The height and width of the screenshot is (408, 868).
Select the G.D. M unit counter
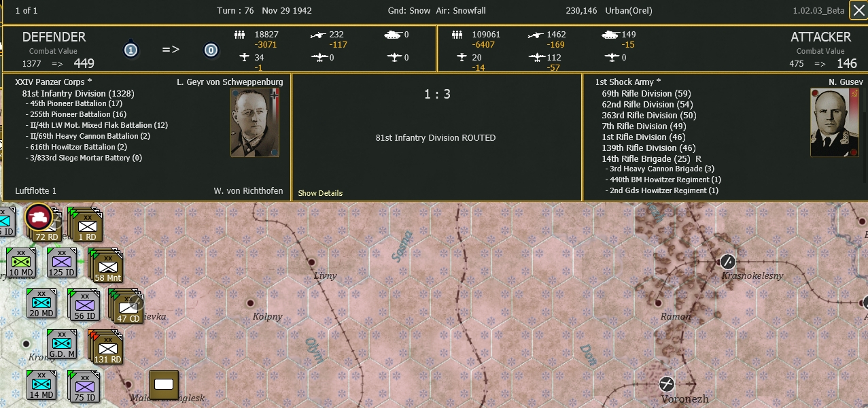(x=61, y=343)
